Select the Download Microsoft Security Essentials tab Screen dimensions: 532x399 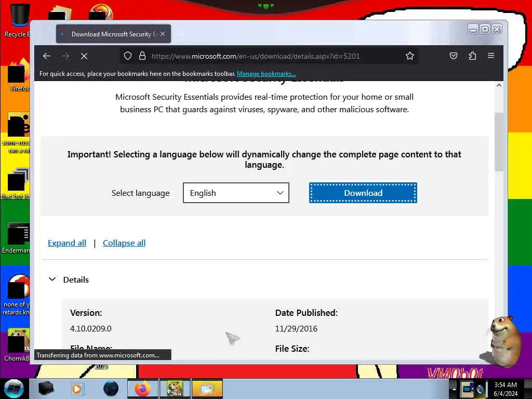pyautogui.click(x=113, y=34)
